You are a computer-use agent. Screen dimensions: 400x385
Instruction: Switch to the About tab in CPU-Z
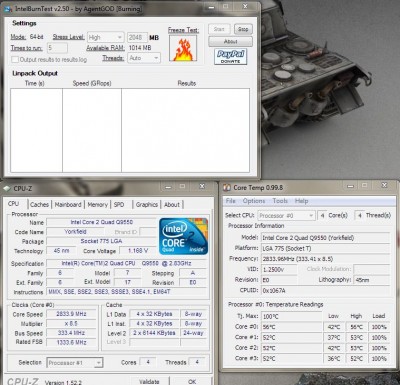172,205
